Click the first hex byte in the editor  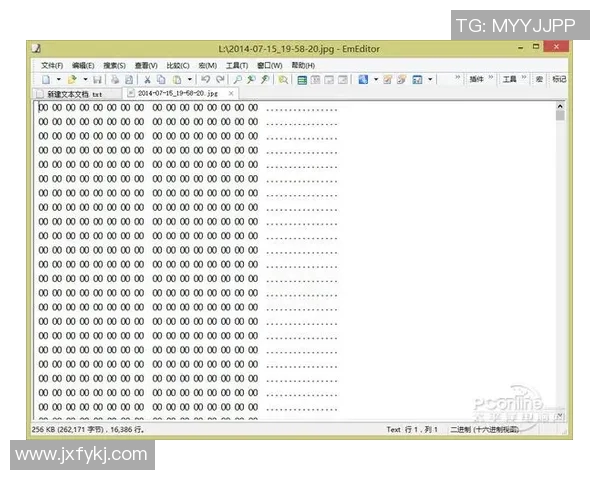(x=43, y=107)
